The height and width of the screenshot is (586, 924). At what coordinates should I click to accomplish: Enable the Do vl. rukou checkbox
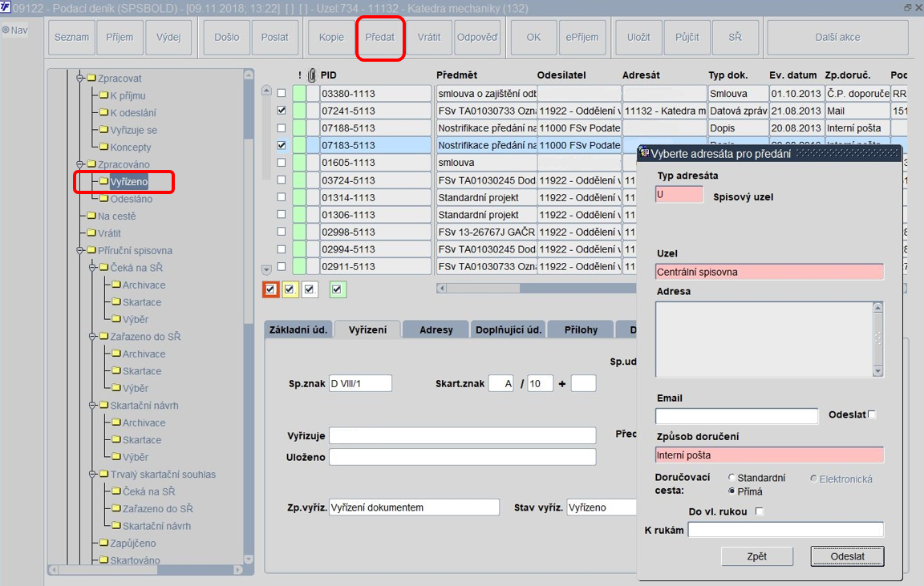[x=760, y=511]
